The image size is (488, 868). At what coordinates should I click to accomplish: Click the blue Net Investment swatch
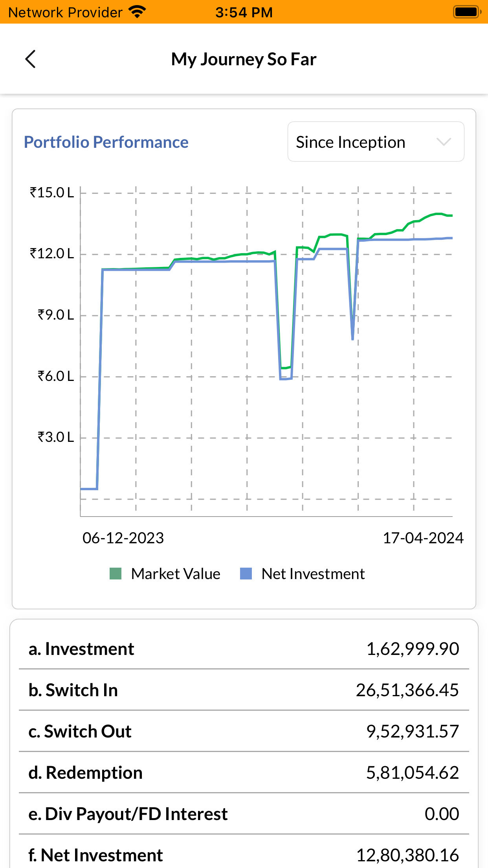coord(246,574)
